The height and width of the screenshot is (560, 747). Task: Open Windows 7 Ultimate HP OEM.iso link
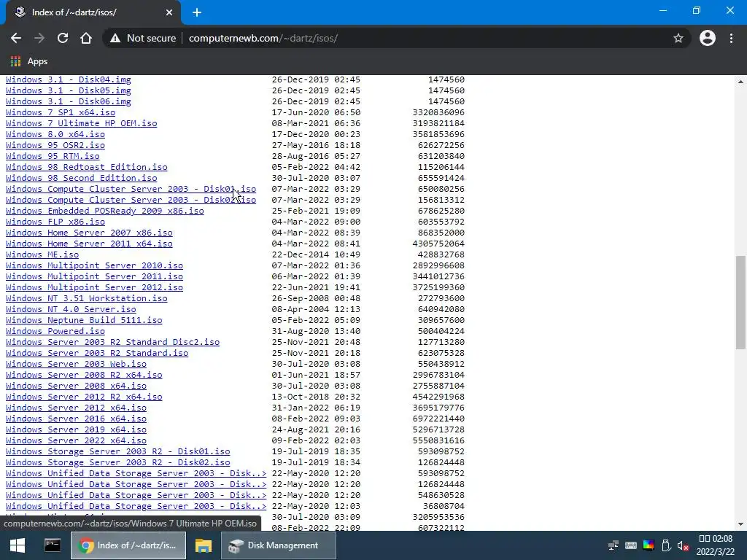pyautogui.click(x=82, y=123)
